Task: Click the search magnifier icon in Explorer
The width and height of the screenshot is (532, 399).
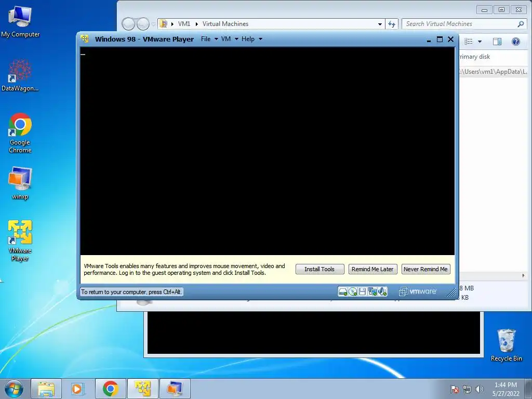Action: point(521,24)
